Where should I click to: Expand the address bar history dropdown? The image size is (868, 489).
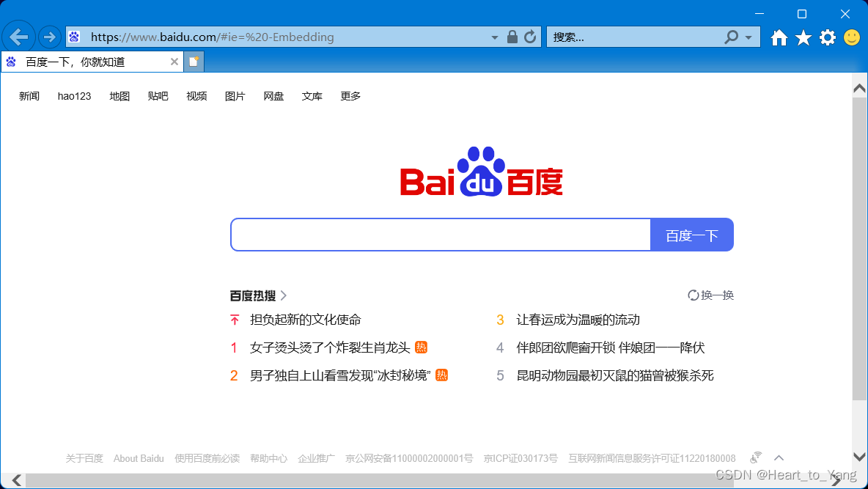click(x=494, y=37)
